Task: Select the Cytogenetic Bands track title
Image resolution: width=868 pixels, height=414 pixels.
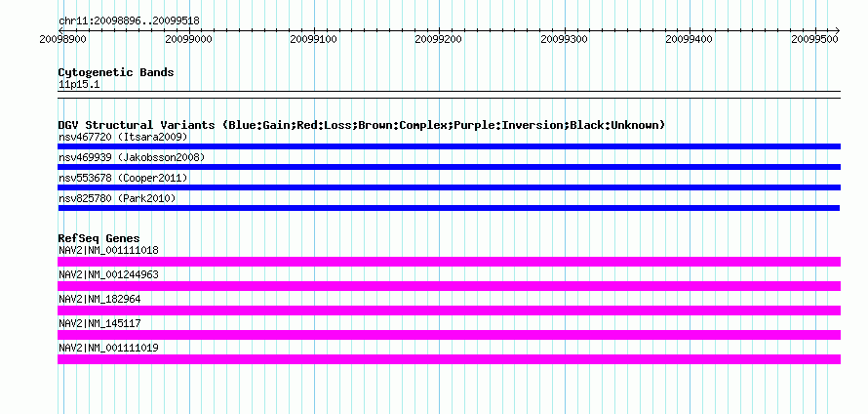Action: point(116,72)
